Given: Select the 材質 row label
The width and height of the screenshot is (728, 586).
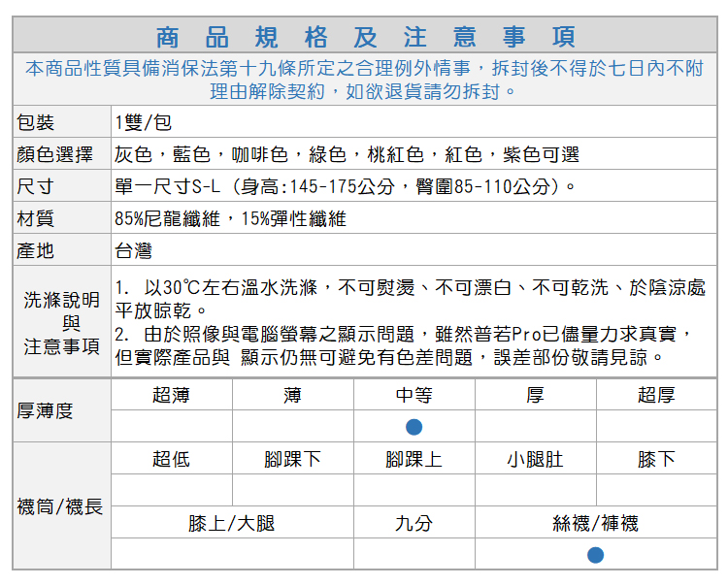Looking at the screenshot, I should point(36,218).
